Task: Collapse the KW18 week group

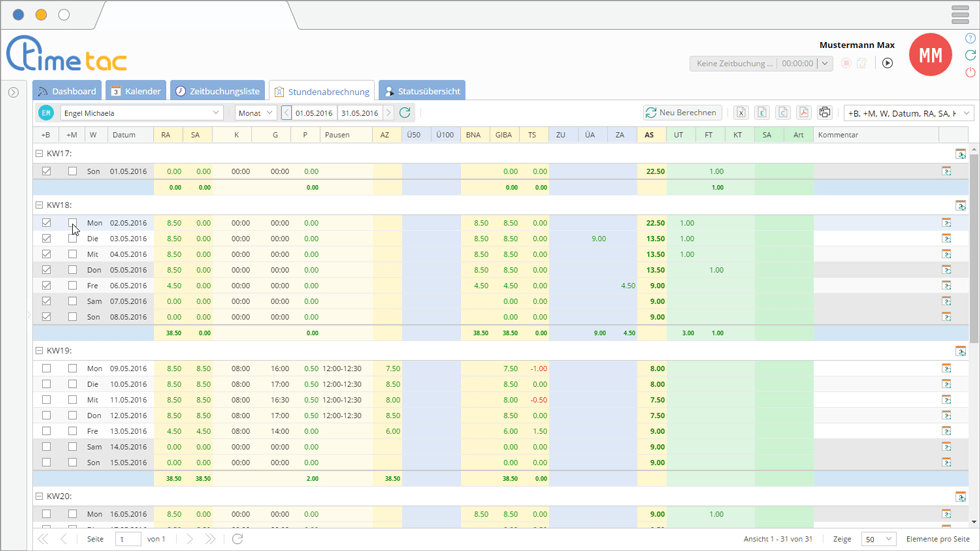Action: pos(39,205)
